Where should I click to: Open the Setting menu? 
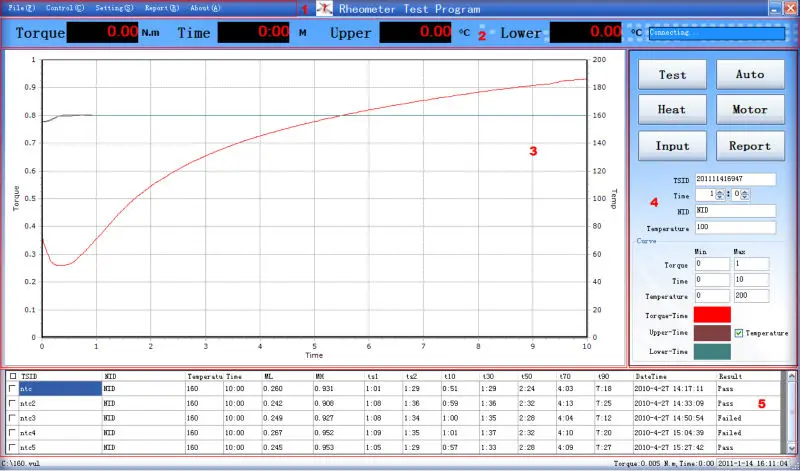[x=111, y=8]
